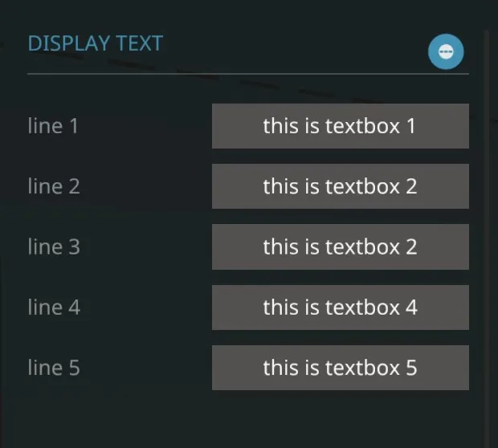Image resolution: width=498 pixels, height=448 pixels.
Task: Click the vertical scrollbar on the panel's right edge
Action: point(487,225)
